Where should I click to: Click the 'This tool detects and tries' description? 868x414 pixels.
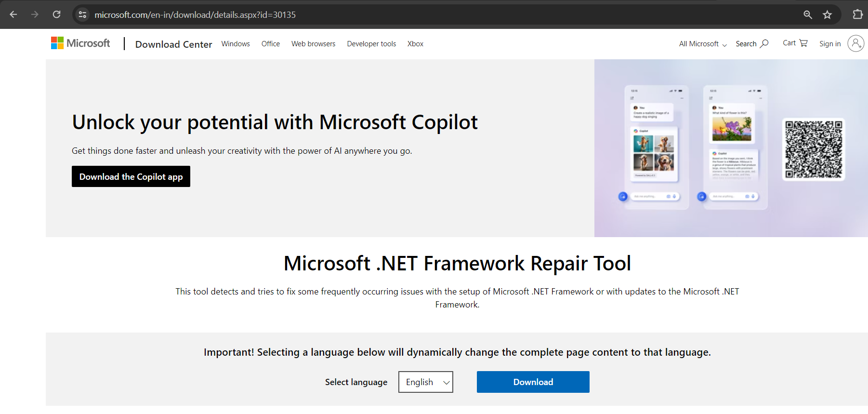click(457, 298)
